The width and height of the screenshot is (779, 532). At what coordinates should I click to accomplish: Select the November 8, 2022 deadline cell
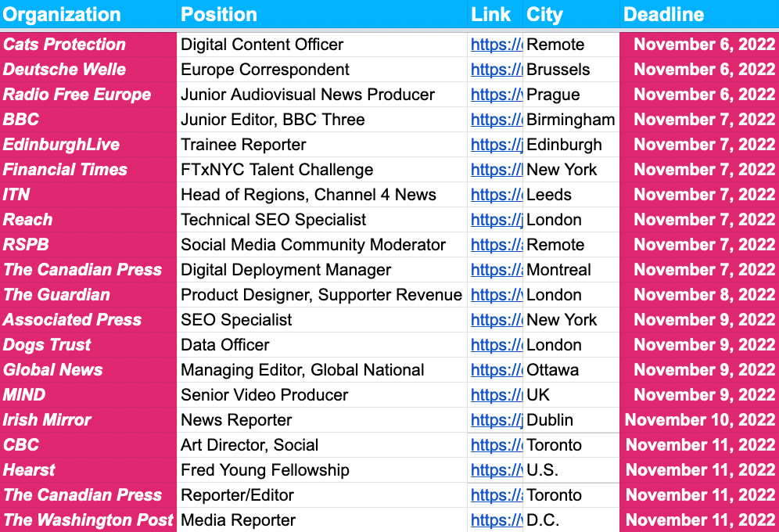pyautogui.click(x=699, y=295)
